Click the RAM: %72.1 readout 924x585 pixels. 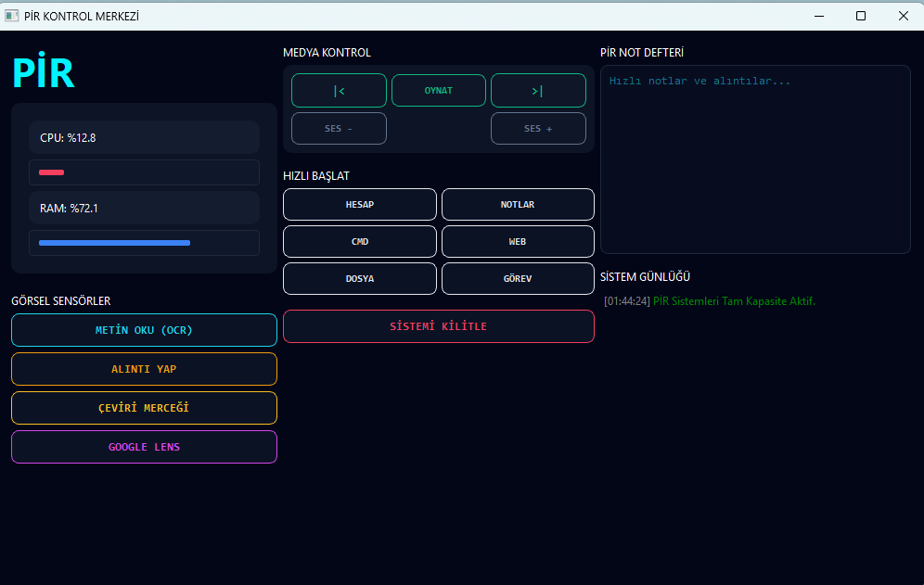(144, 208)
